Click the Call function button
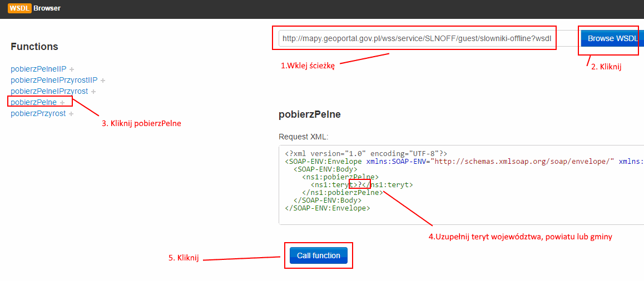 pyautogui.click(x=319, y=255)
